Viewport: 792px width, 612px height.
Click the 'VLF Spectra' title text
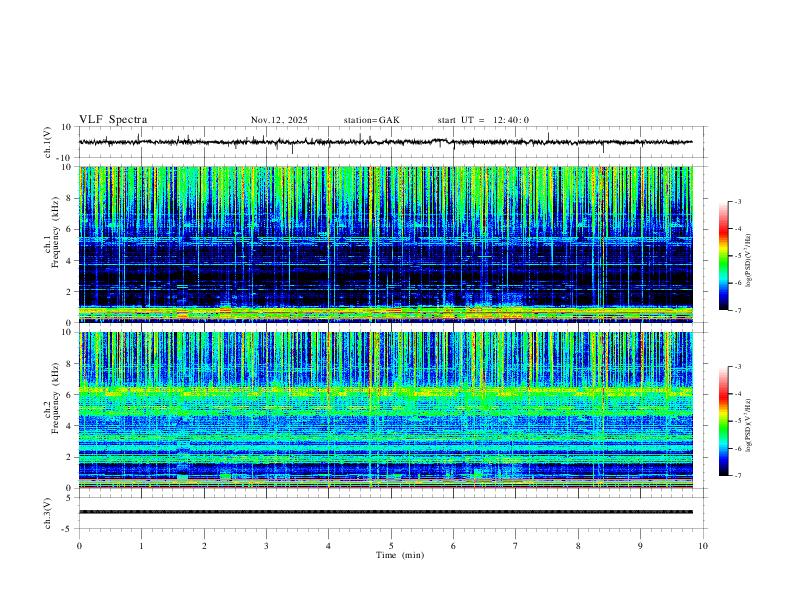[x=113, y=120]
